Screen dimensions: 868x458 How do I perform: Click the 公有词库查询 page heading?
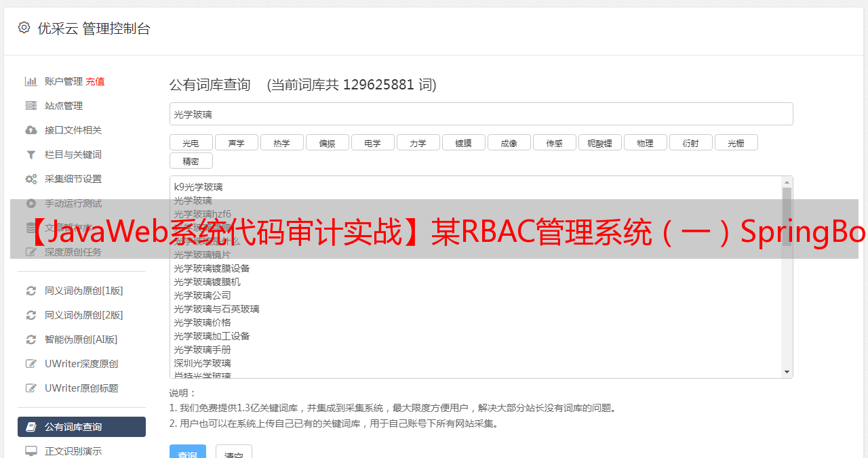click(210, 85)
